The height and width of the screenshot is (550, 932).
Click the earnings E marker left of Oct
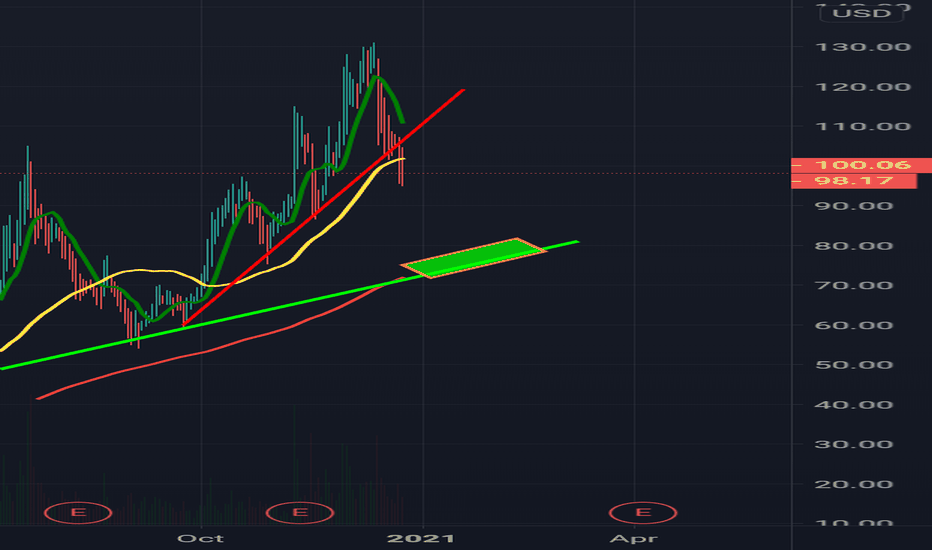[x=78, y=513]
